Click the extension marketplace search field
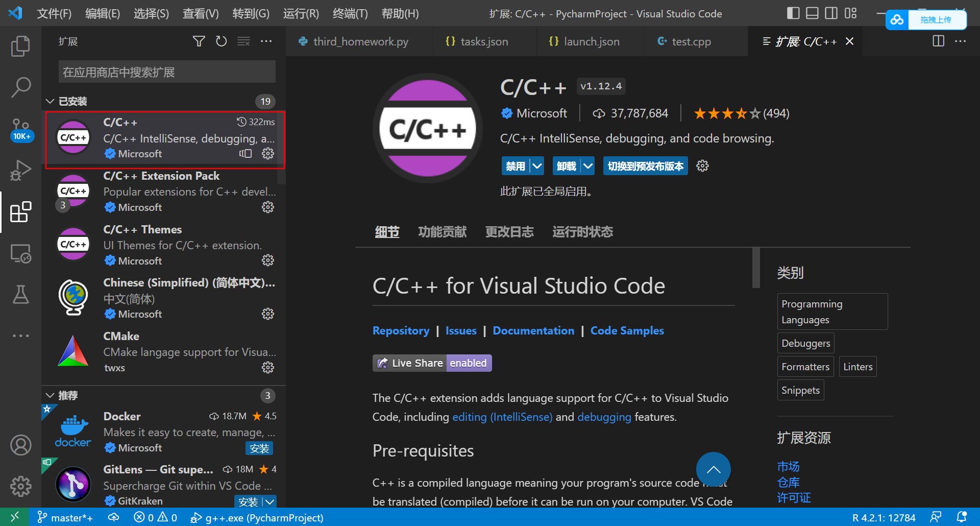The height and width of the screenshot is (526, 980). pos(167,72)
